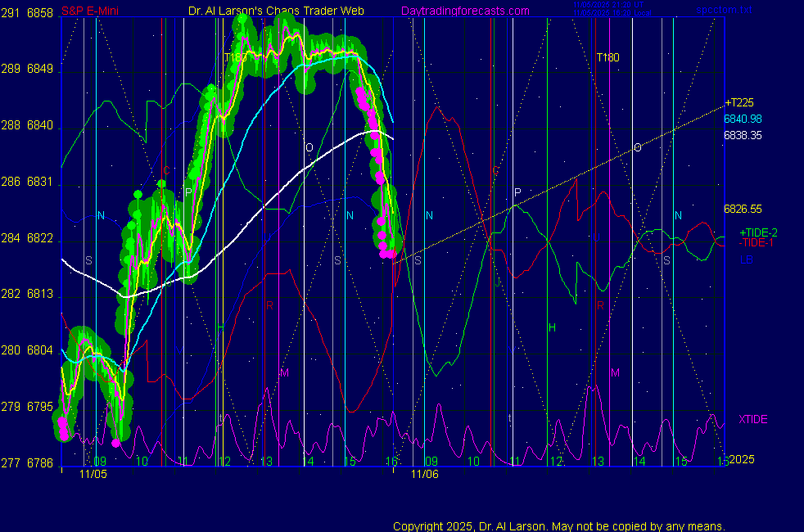
Task: Select the green +TIDE-2 legend label
Action: coord(758,232)
